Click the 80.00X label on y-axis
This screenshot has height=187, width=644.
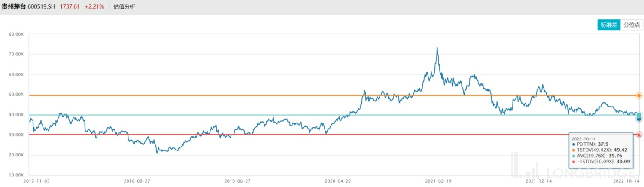point(16,34)
